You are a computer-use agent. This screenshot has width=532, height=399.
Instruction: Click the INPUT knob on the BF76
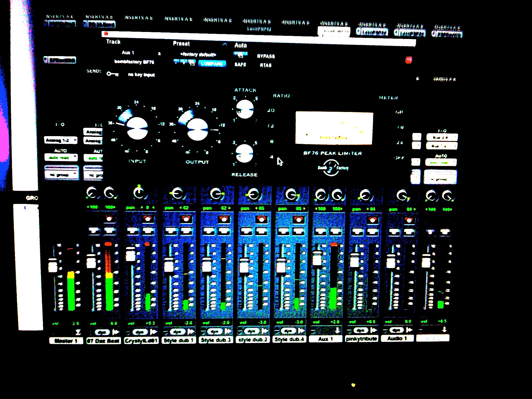point(137,128)
